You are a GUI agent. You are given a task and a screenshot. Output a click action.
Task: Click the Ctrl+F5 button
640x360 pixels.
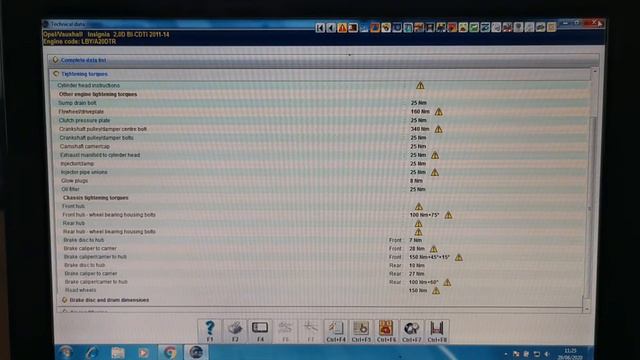361,331
